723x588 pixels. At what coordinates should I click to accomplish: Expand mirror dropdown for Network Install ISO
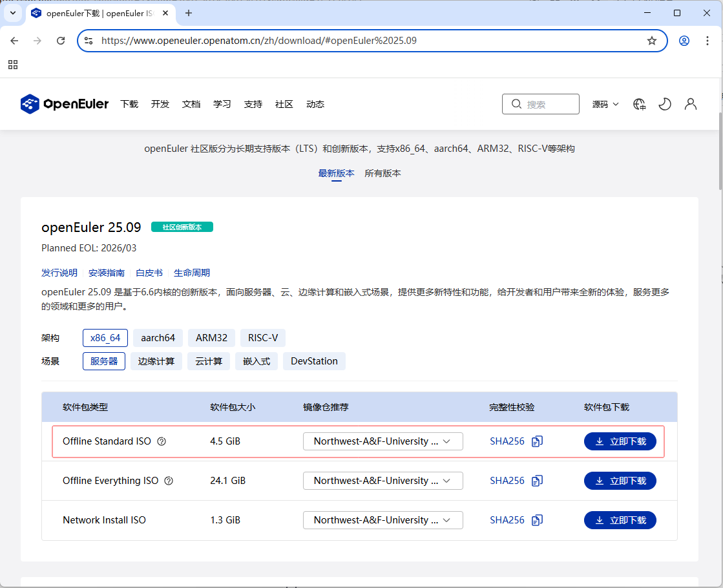pos(382,520)
